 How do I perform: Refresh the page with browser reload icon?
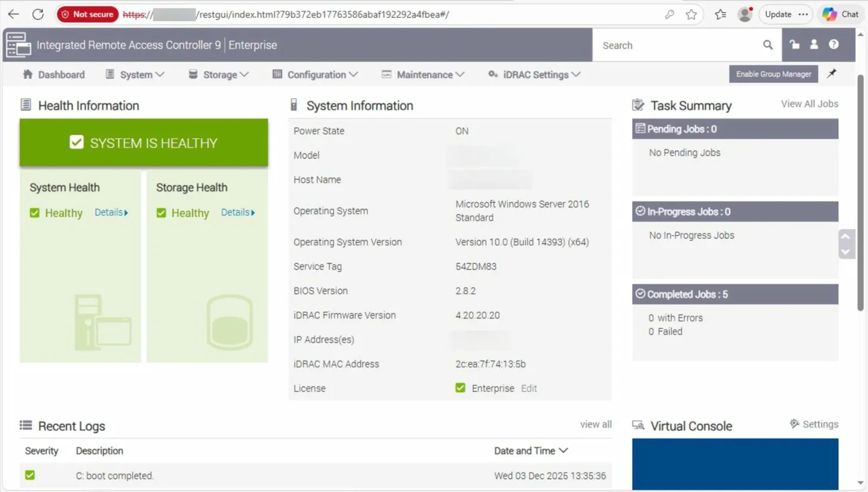point(38,14)
